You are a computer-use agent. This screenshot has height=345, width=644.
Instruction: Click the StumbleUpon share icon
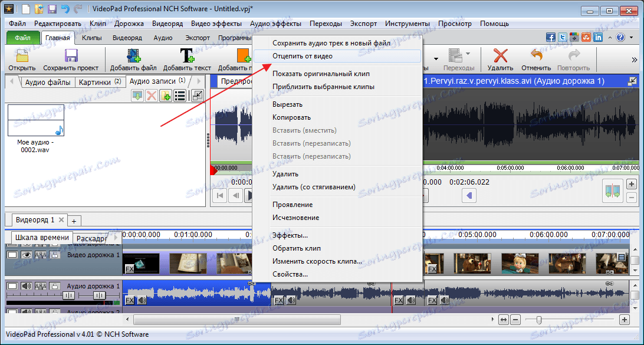point(586,37)
